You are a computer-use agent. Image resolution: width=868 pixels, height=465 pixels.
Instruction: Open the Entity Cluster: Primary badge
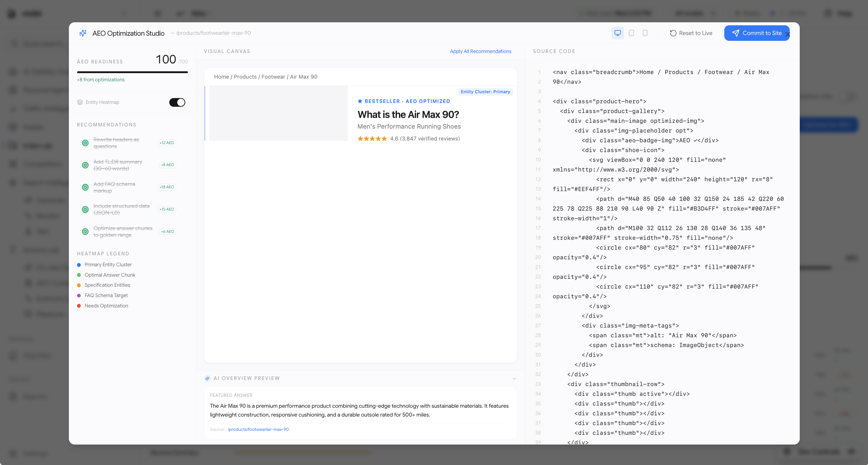click(485, 91)
